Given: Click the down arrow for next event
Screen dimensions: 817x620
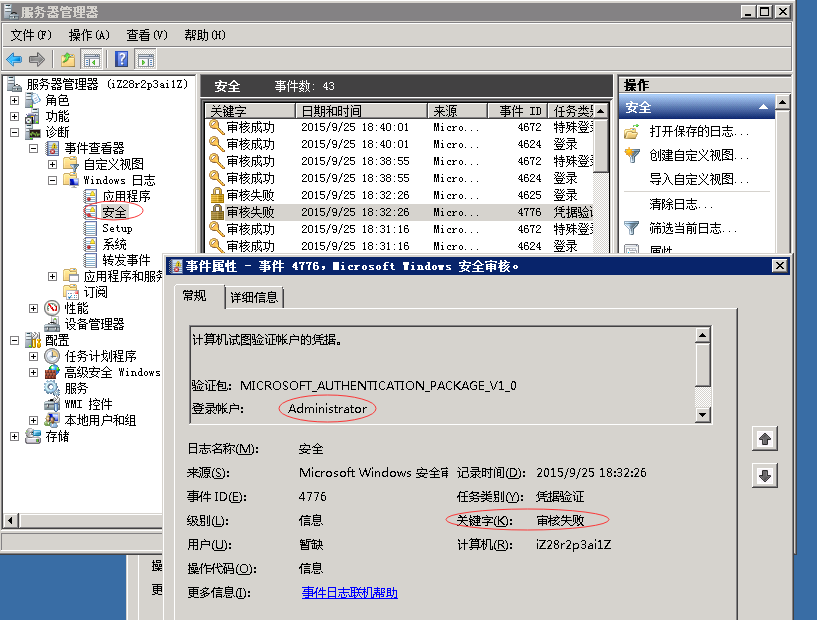Looking at the screenshot, I should click(765, 476).
